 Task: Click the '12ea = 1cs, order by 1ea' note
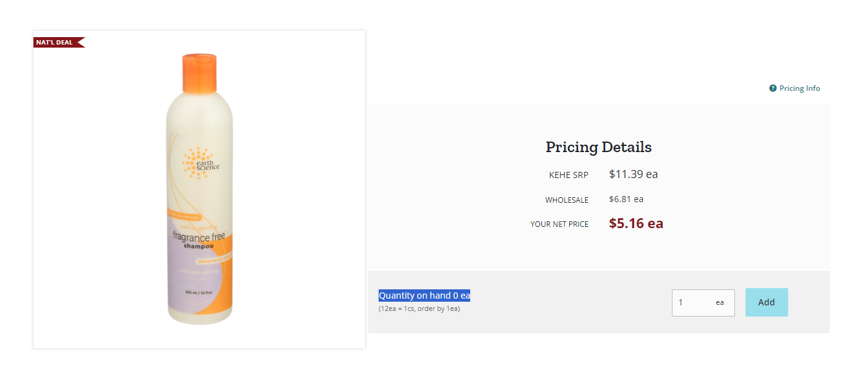[x=419, y=309]
